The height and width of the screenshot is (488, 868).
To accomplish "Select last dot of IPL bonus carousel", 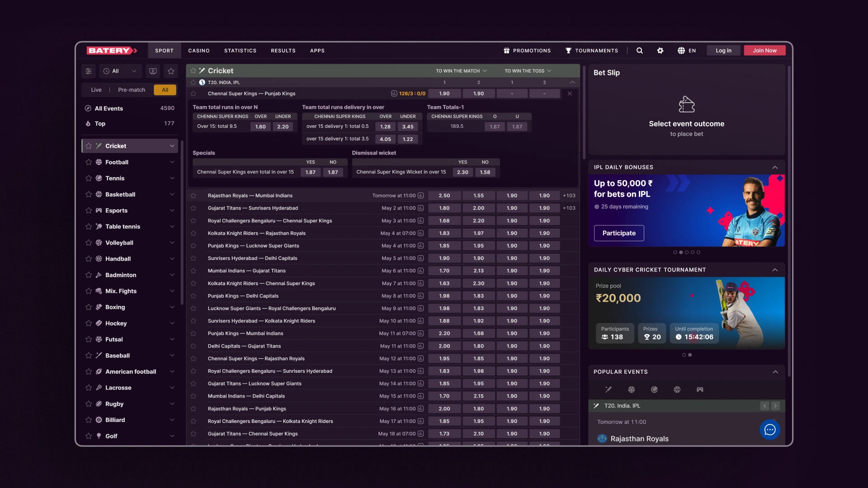I will [698, 253].
